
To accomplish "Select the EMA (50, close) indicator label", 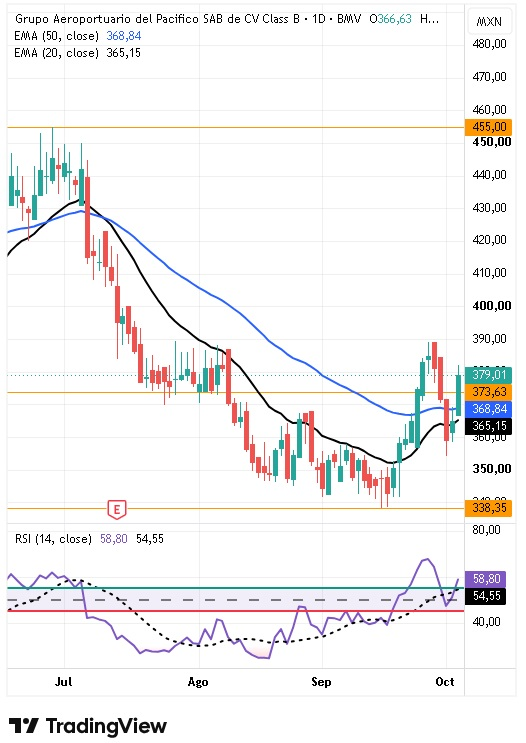I will point(56,36).
